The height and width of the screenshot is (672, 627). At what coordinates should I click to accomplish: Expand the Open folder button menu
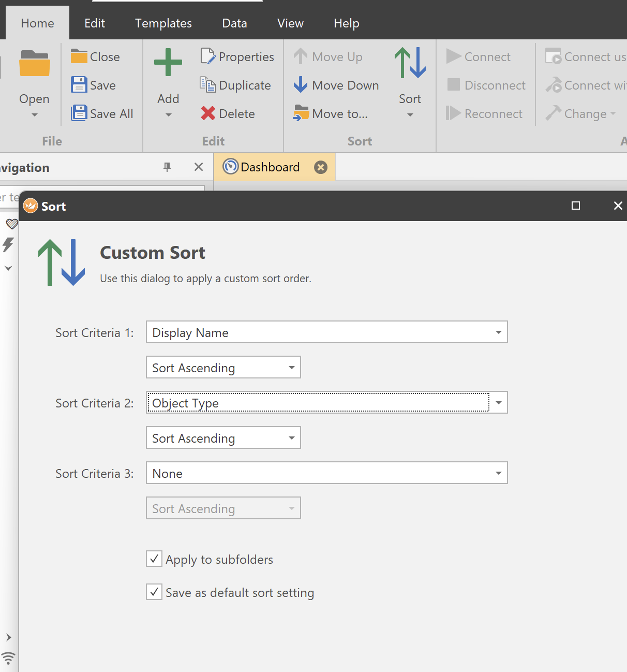pyautogui.click(x=35, y=115)
